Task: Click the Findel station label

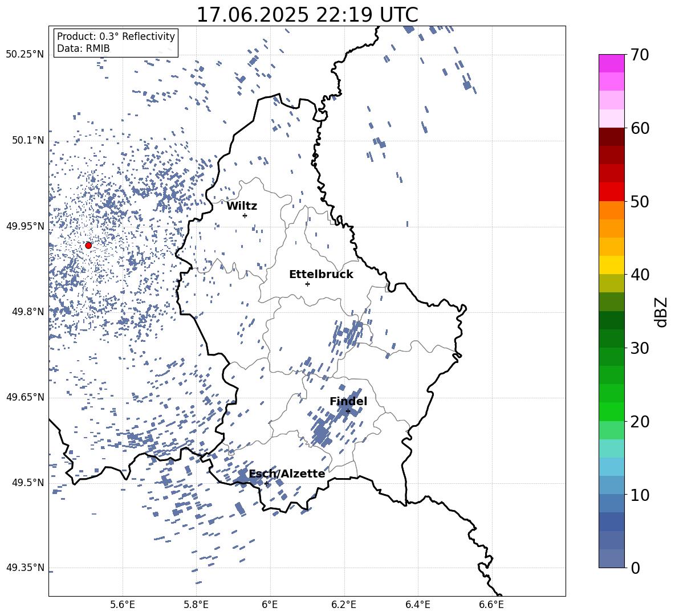Action: coord(348,401)
